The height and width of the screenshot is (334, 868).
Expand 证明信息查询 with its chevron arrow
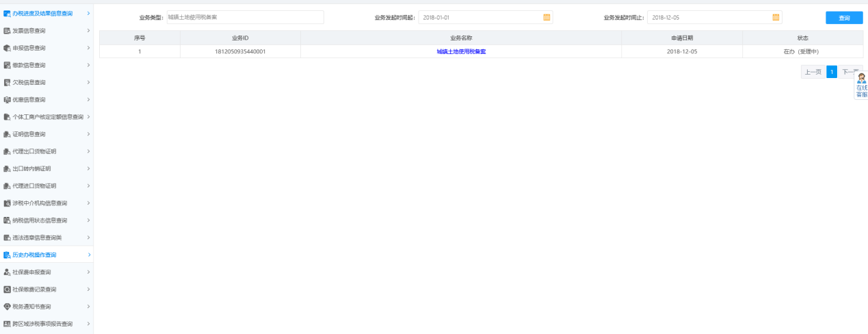(x=89, y=134)
